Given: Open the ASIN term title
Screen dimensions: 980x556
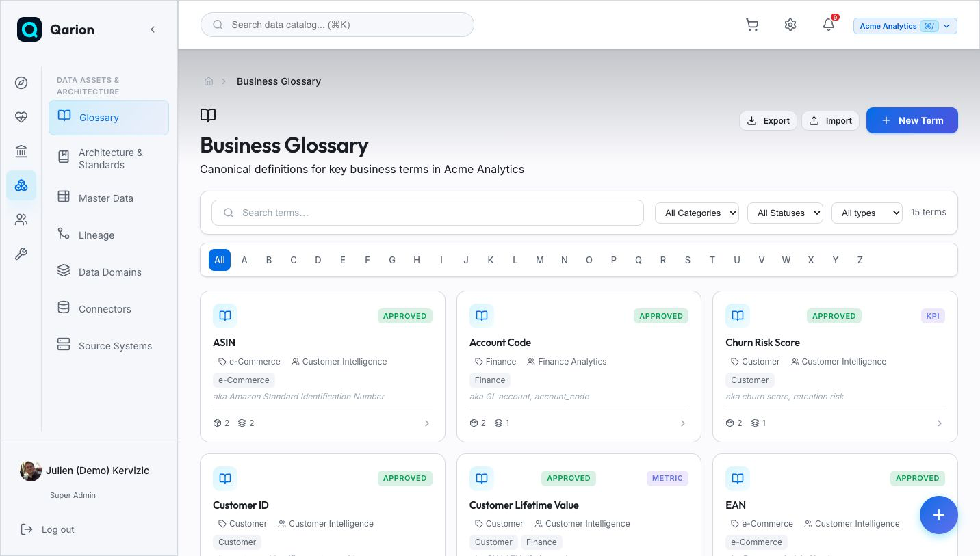Looking at the screenshot, I should [x=224, y=343].
